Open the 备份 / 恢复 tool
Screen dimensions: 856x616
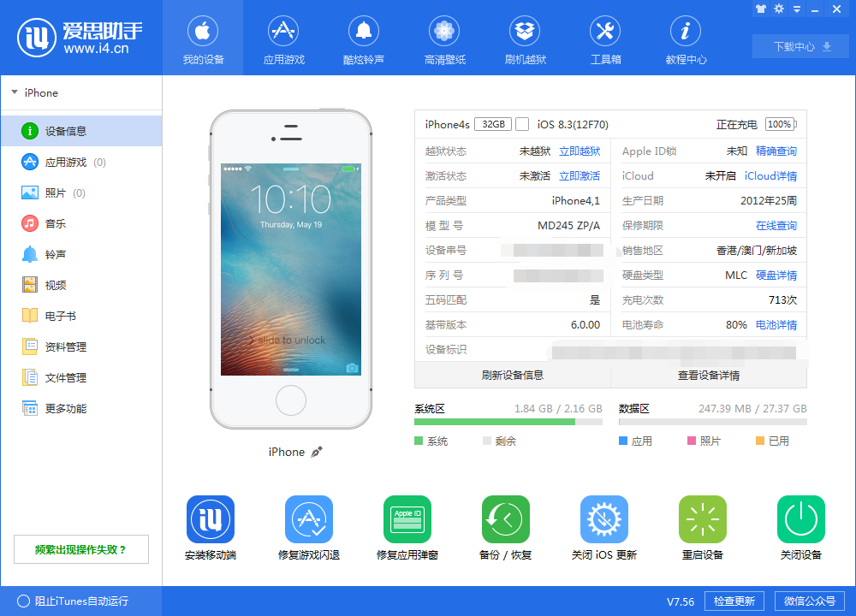click(506, 519)
